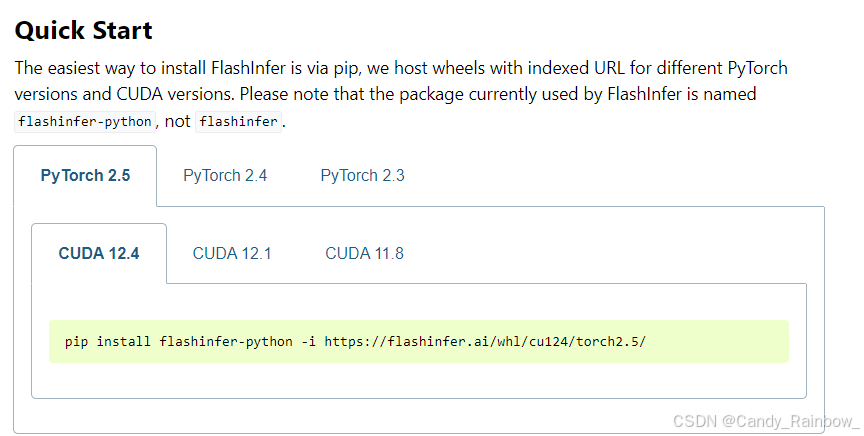Click "install" in the pip command

coord(123,342)
